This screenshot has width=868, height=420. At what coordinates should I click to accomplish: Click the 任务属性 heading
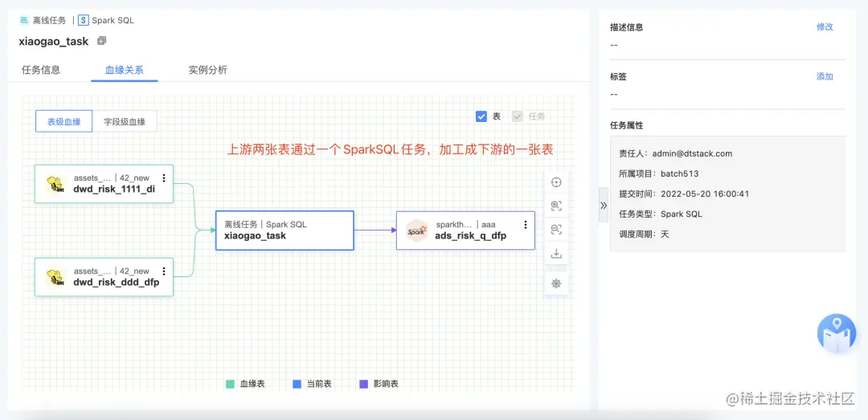tap(626, 125)
